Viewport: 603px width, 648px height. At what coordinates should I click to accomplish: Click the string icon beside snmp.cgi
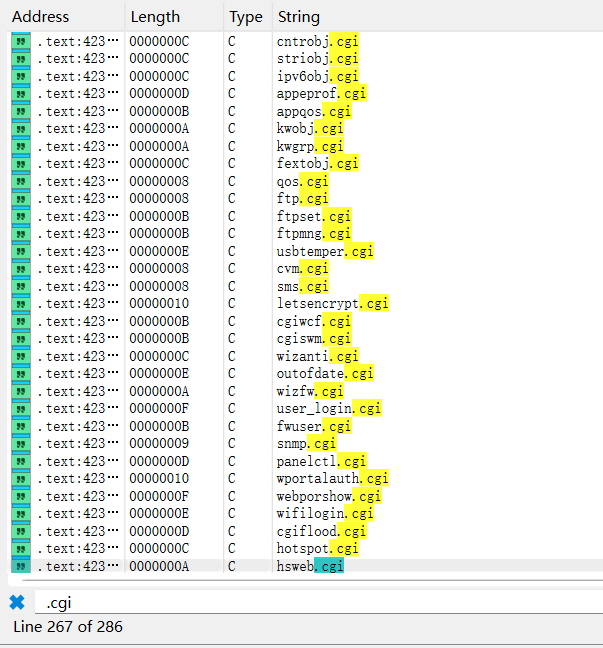pos(21,444)
